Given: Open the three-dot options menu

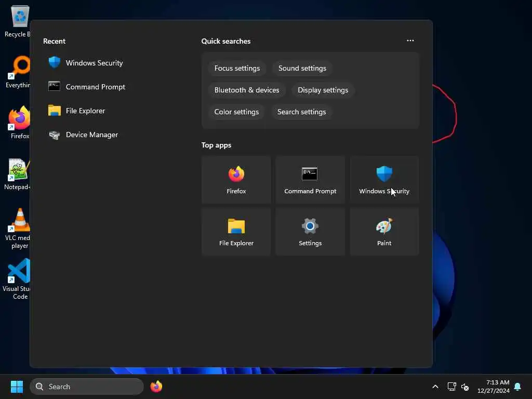Looking at the screenshot, I should click(410, 41).
